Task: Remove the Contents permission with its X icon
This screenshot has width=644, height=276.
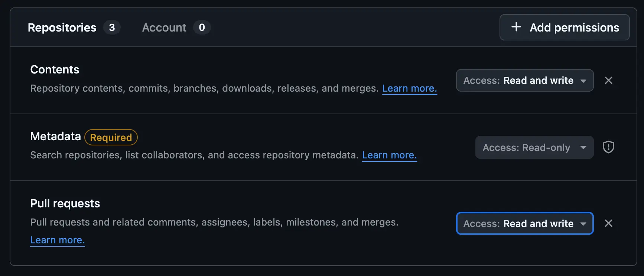Action: coord(608,80)
